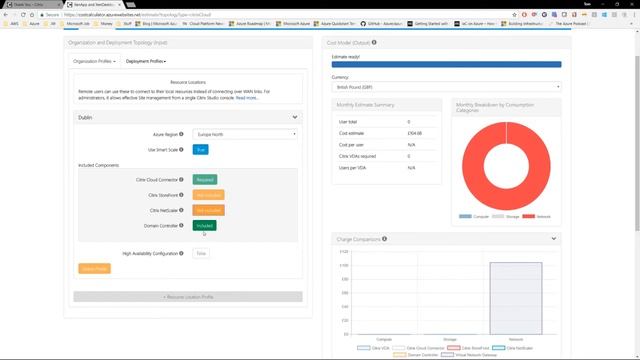Click the info icon beside Citrix Cloud Connector
Viewport: 640px width, 360px height.
tap(181, 179)
